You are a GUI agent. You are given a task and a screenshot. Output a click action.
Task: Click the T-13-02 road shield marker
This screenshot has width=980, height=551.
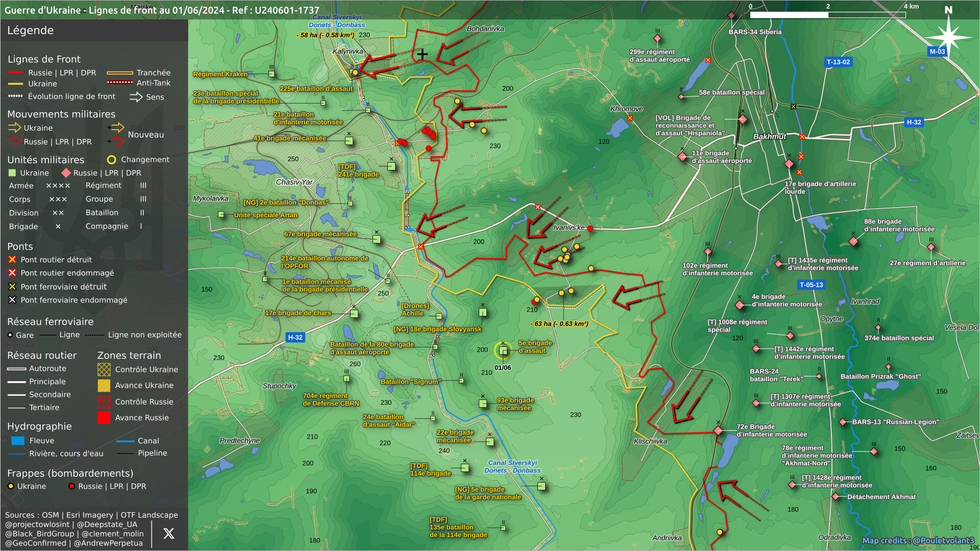click(838, 62)
